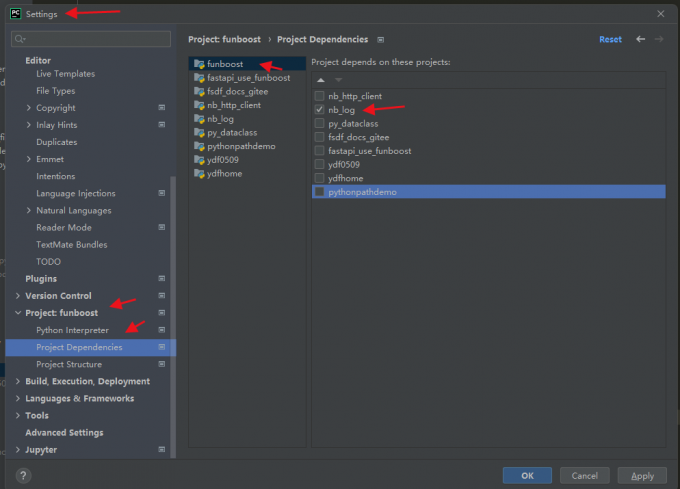Open the Advanced Settings page

coord(64,433)
